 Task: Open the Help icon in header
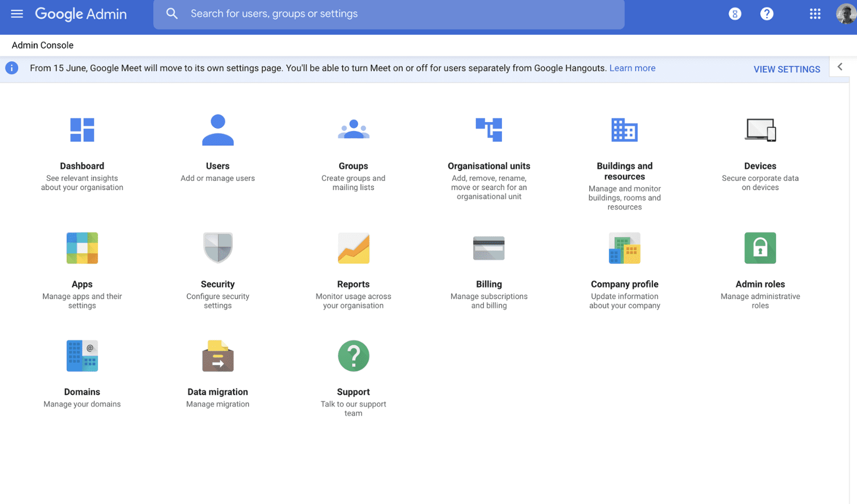coord(767,14)
